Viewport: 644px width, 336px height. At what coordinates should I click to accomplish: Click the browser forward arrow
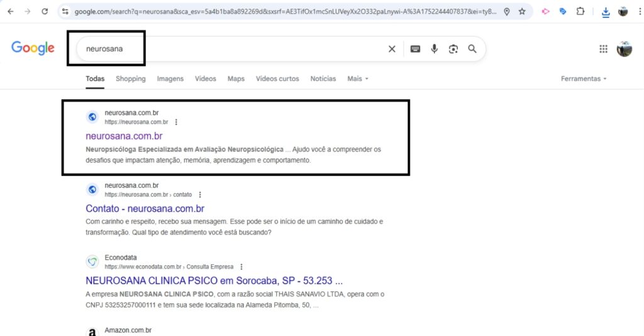point(28,11)
